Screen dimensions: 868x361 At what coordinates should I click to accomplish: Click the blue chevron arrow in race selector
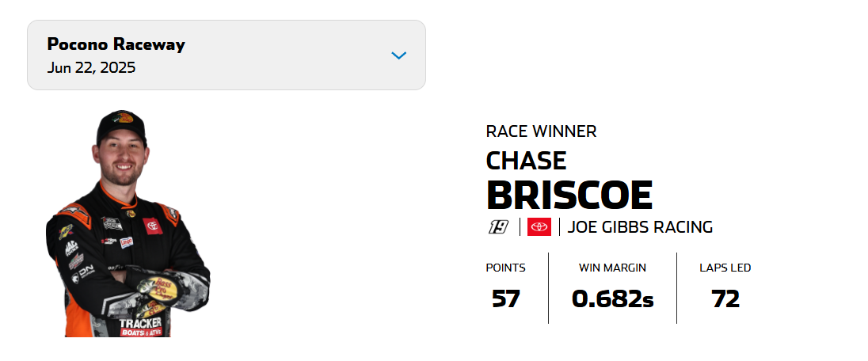point(398,55)
